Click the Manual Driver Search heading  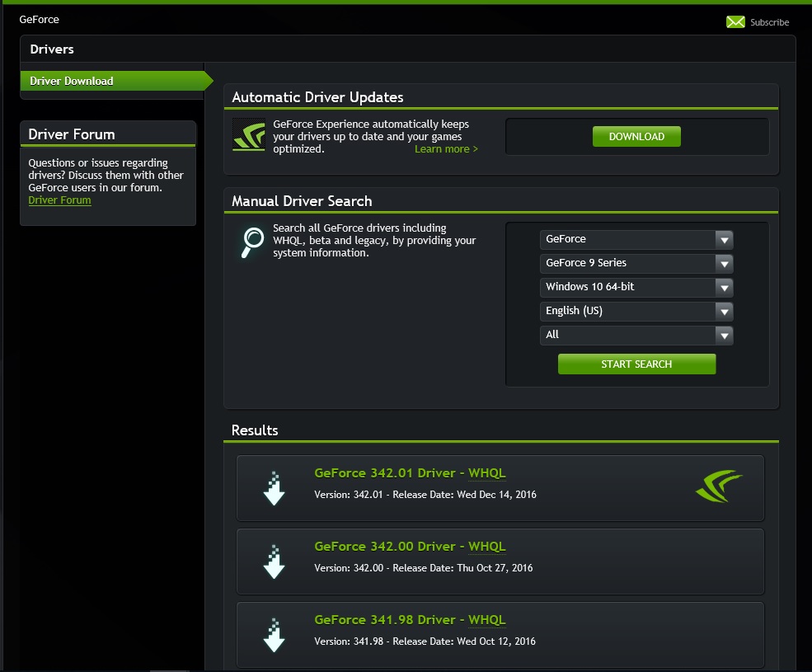point(302,201)
